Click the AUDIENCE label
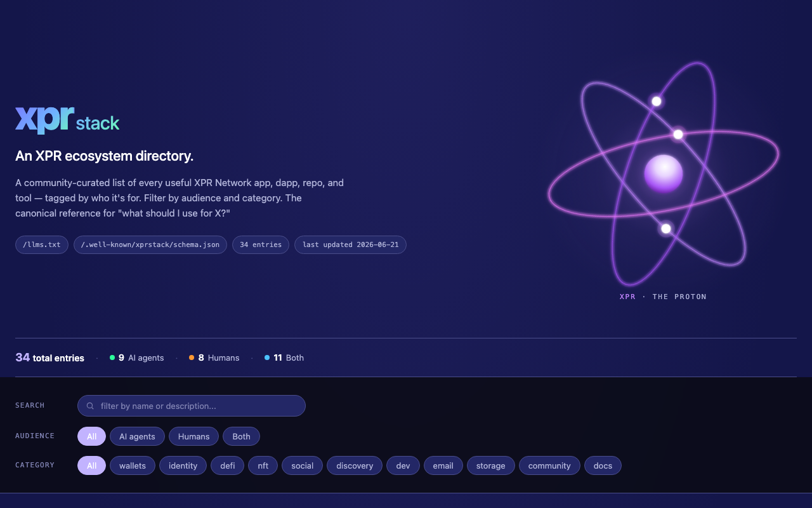The image size is (812, 508). 35,436
